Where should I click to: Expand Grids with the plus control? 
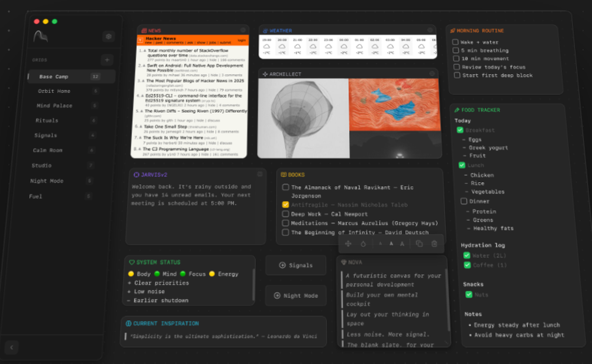coord(108,60)
